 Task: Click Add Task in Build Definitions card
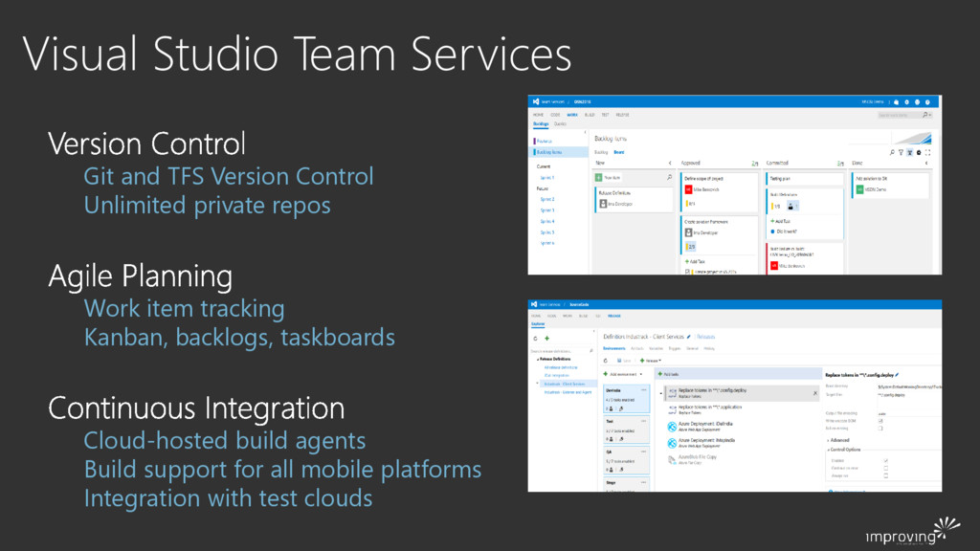point(781,221)
